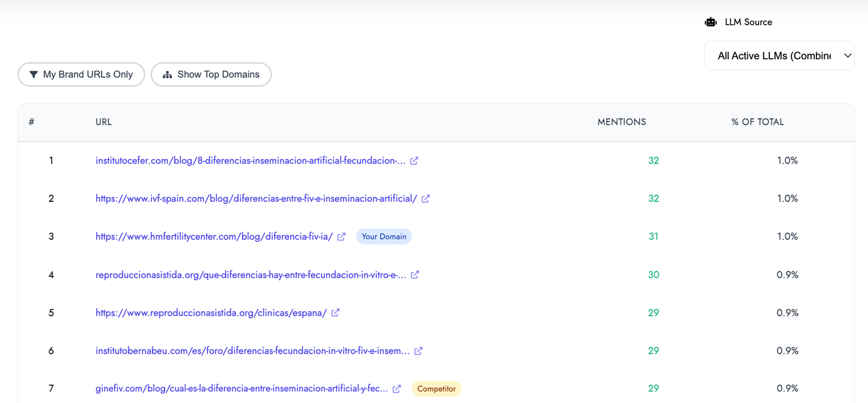This screenshot has height=403, width=868.
Task: Open the institutocefer.com blog link
Action: [250, 161]
